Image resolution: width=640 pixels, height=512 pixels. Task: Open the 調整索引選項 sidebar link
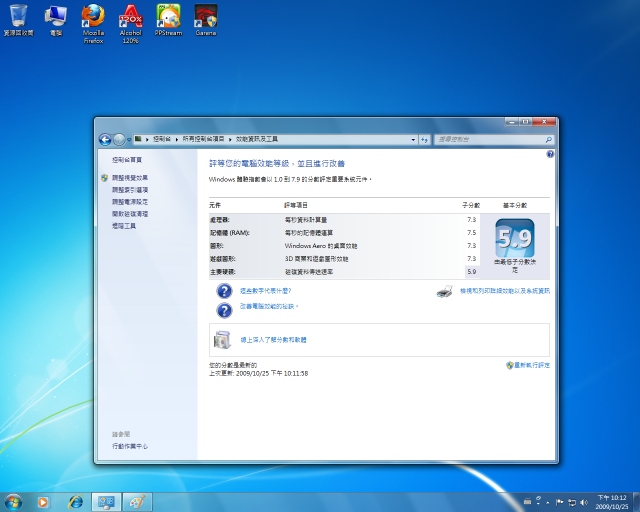point(130,190)
